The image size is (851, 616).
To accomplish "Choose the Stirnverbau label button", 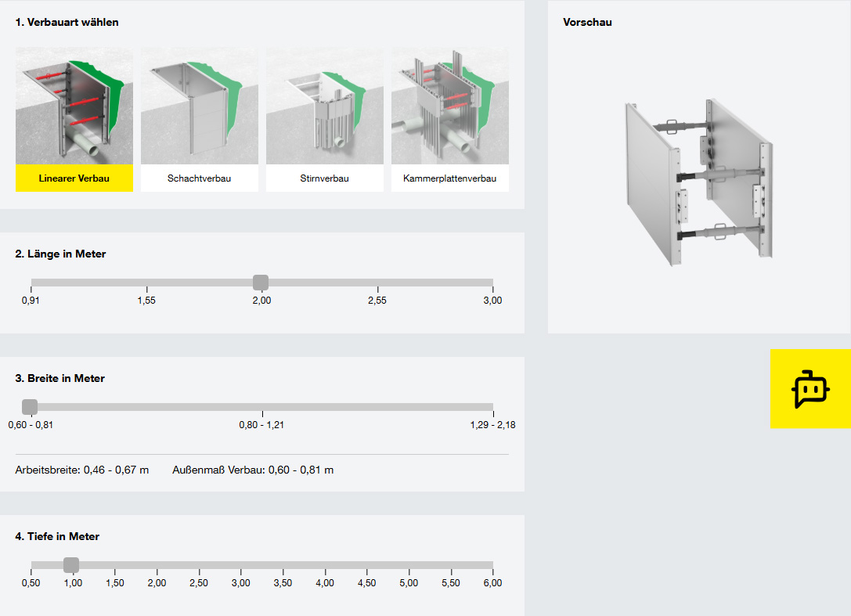I will coord(325,178).
